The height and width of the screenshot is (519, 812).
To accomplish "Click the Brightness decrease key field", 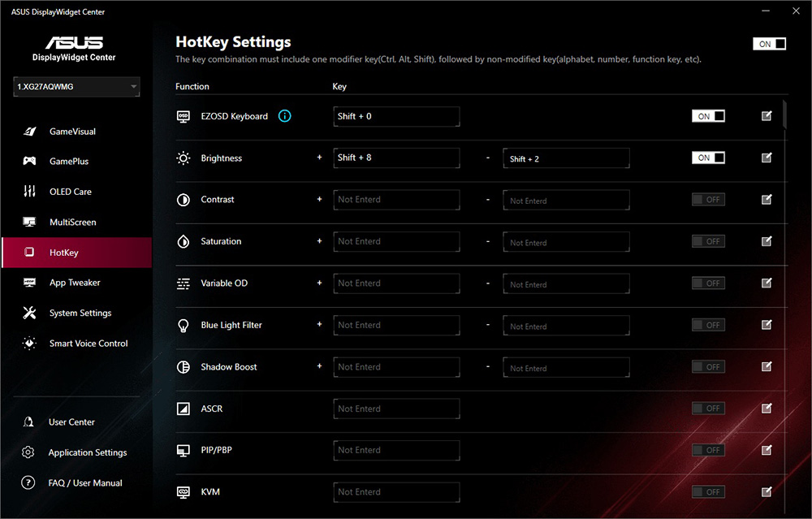I will click(x=566, y=159).
